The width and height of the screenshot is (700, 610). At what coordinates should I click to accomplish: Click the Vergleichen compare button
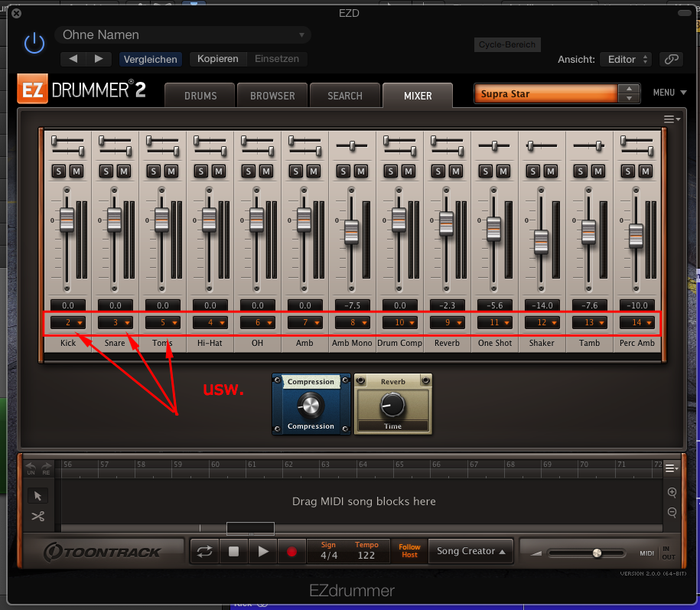(x=150, y=59)
